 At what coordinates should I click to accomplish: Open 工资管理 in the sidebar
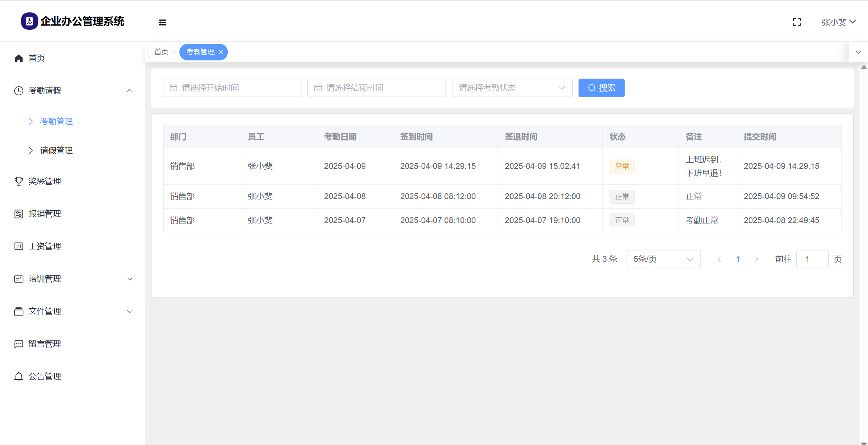[45, 246]
